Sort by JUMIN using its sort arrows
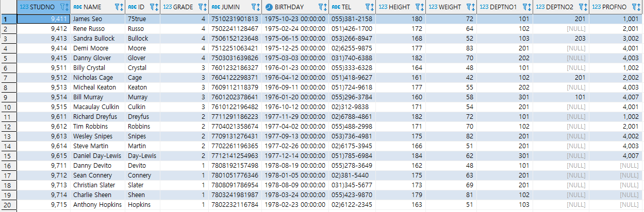This screenshot has width=644, height=212. [x=259, y=7]
